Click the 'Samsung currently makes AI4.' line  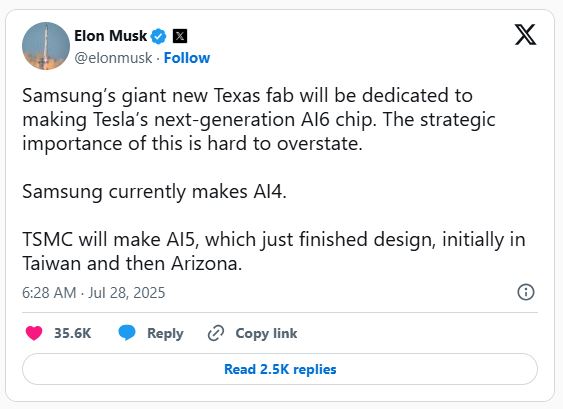[154, 191]
